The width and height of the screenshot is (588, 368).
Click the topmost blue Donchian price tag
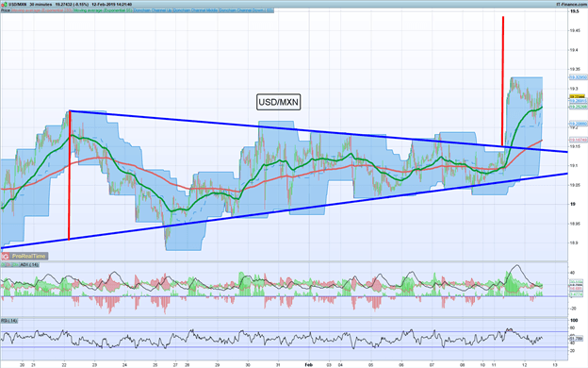(x=579, y=77)
